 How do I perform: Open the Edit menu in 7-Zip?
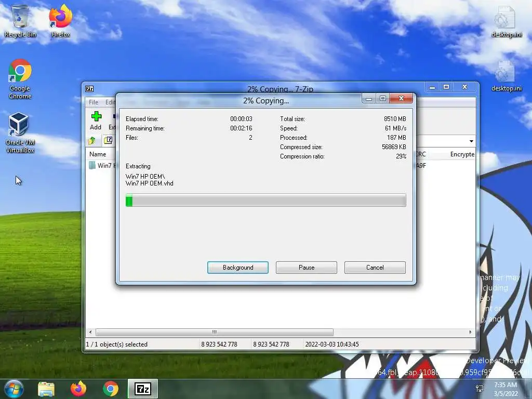pyautogui.click(x=110, y=102)
